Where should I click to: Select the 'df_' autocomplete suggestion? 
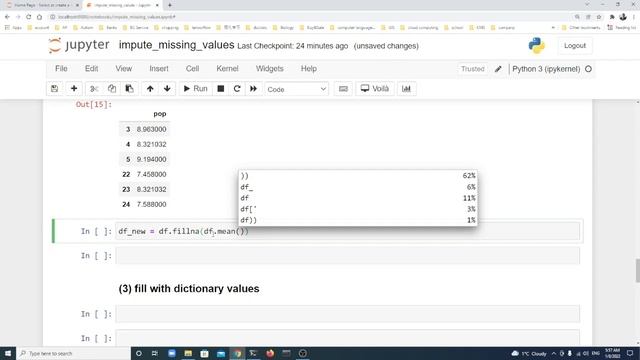point(358,187)
